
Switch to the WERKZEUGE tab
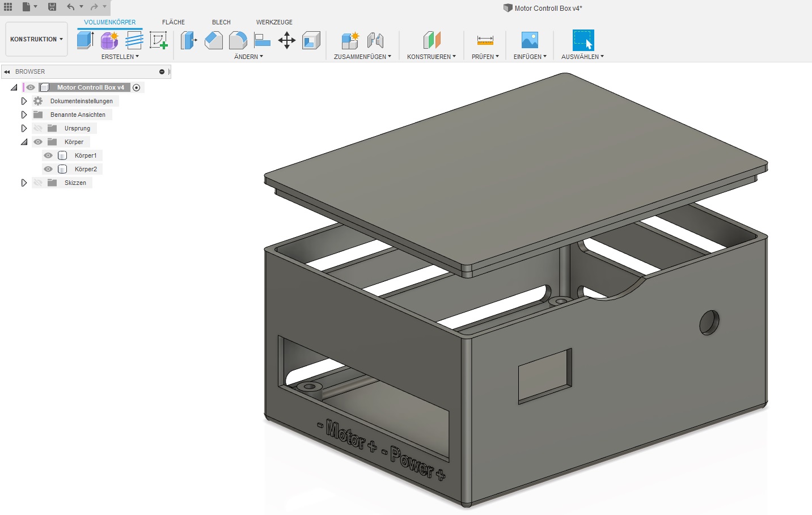[274, 22]
